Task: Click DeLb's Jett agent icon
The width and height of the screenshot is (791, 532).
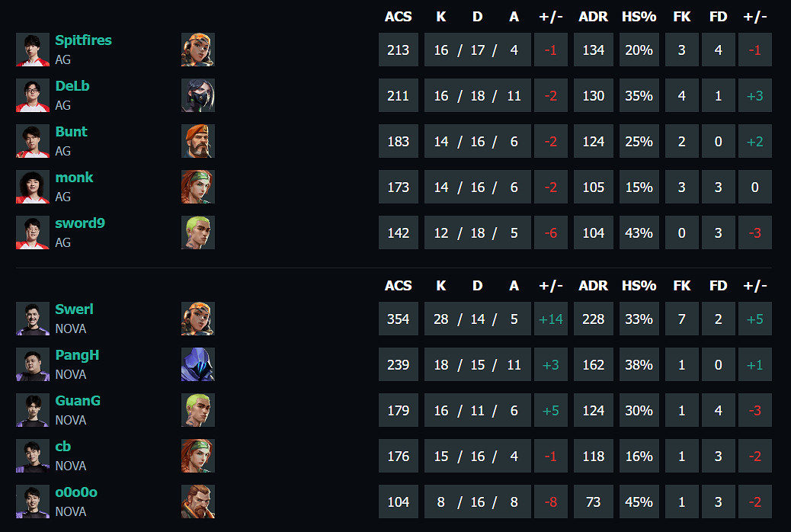Action: pos(198,95)
